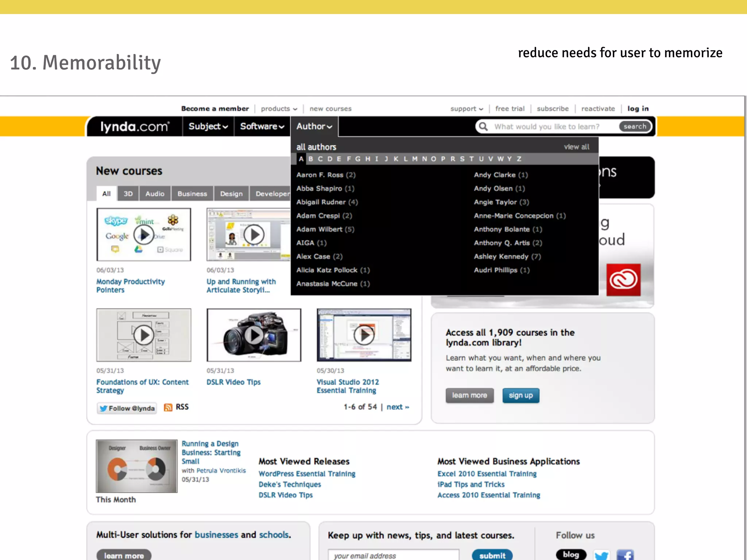Open Excel 2010 Essential Training link
747x560 pixels.
[x=487, y=474]
